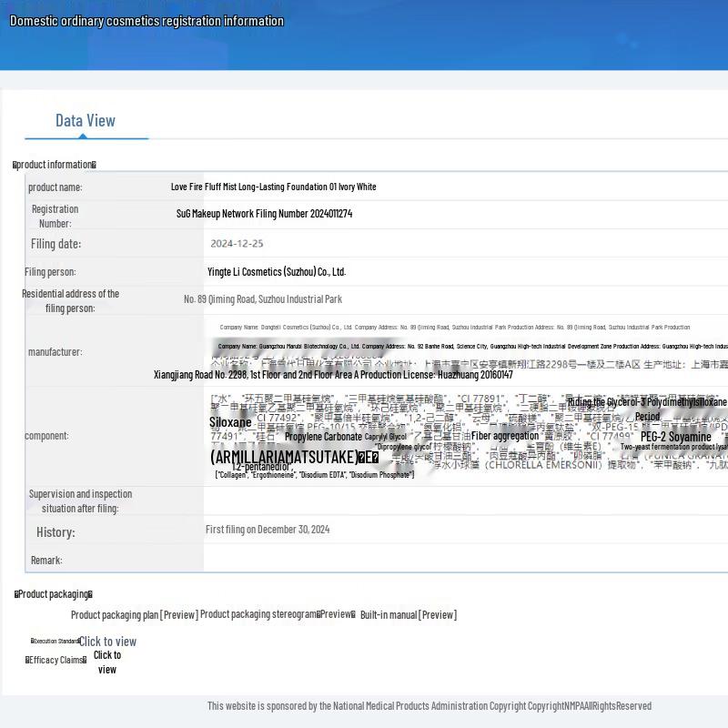Click the 'History:' row label

pos(56,532)
